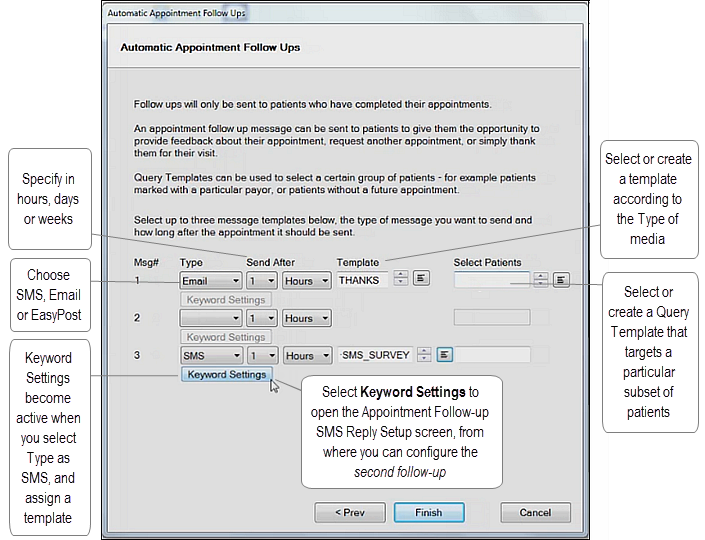
Task: Click the Automatic Appointment Follow Ups title bar
Action: 345,13
